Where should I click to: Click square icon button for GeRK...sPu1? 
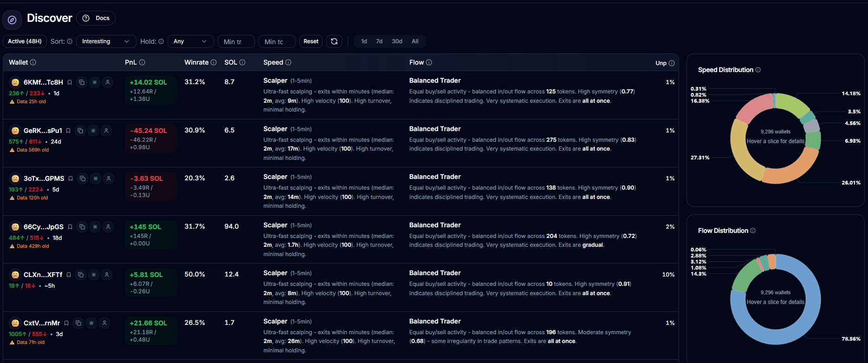[x=93, y=131]
